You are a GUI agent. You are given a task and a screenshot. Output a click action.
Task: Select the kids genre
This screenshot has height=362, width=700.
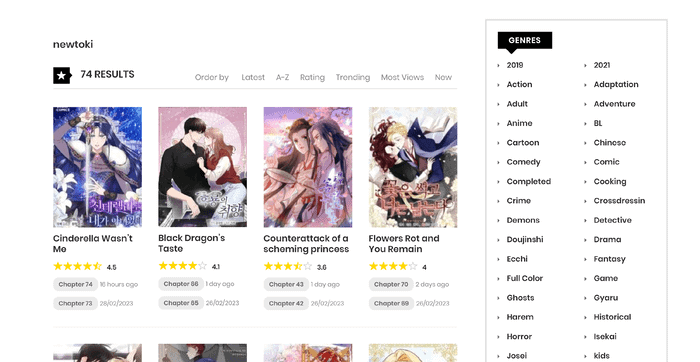coord(601,356)
